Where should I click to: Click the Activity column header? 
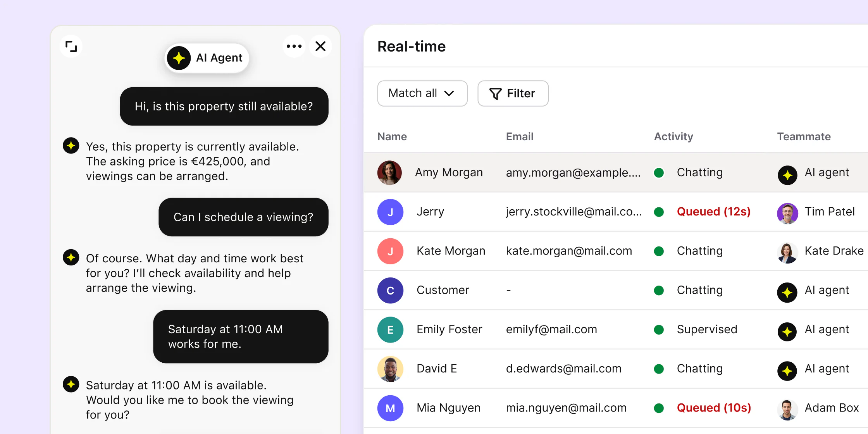tap(673, 136)
